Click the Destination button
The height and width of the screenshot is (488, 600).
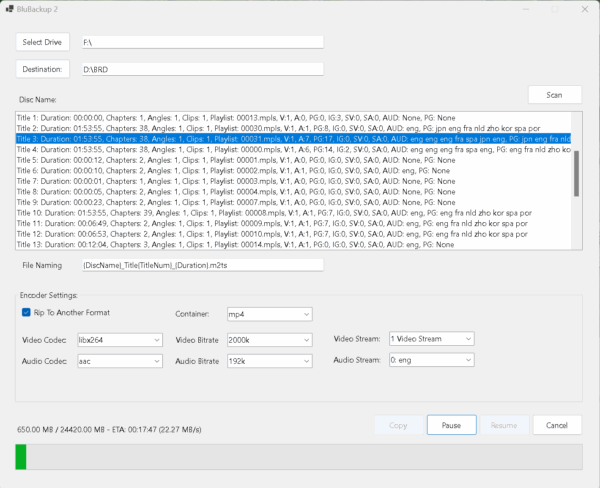(42, 69)
